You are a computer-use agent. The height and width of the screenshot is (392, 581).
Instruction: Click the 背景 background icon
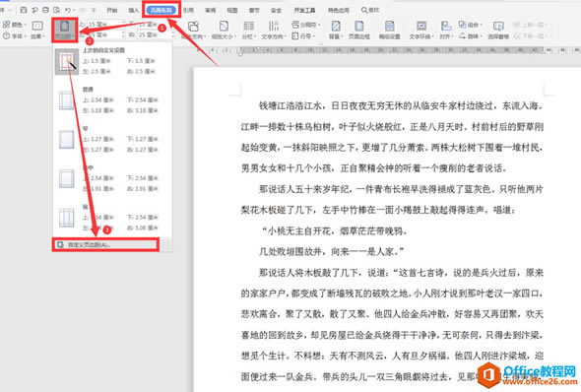(336, 26)
